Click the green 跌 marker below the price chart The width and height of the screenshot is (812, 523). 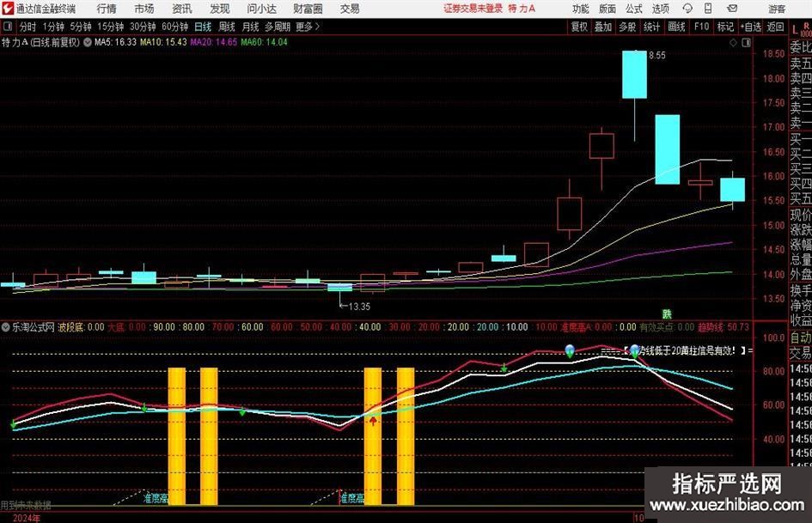[666, 313]
